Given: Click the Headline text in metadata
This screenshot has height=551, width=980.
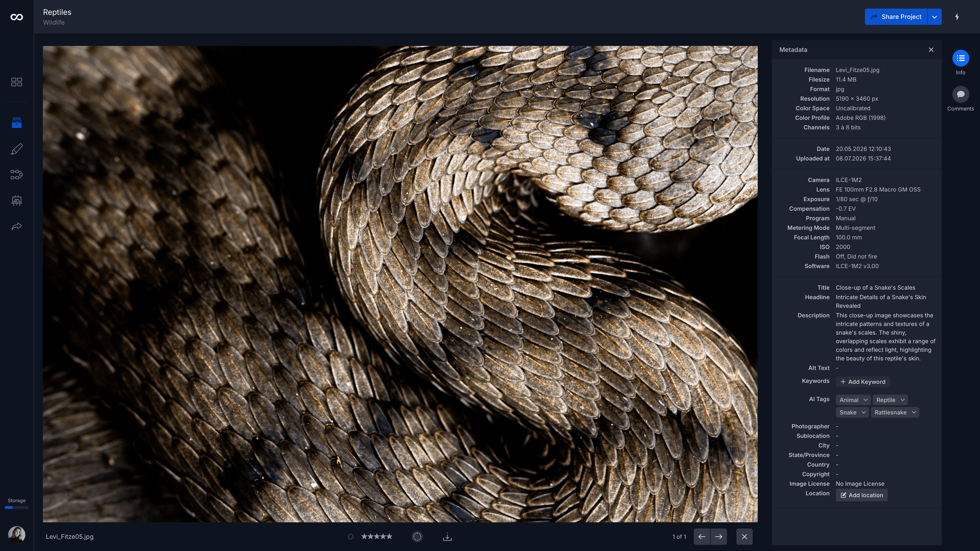Looking at the screenshot, I should click(881, 302).
